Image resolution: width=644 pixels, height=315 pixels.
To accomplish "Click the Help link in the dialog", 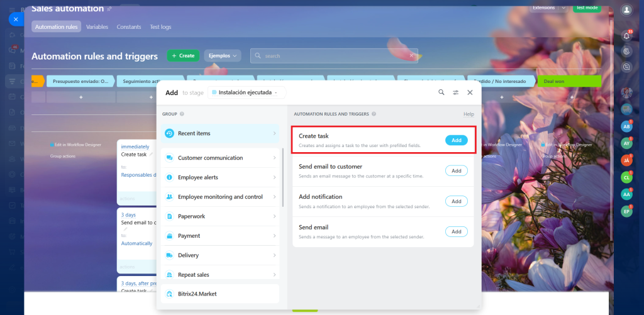I will [469, 114].
